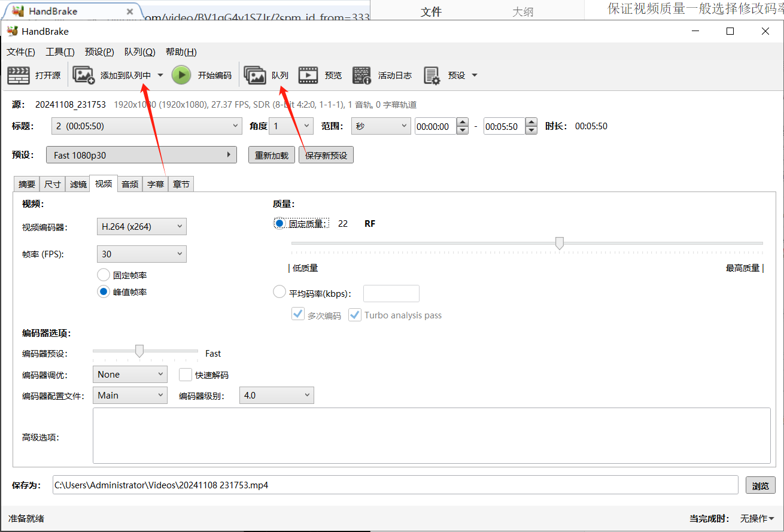
Task: Open the Queue stacked-images icon
Action: [255, 75]
